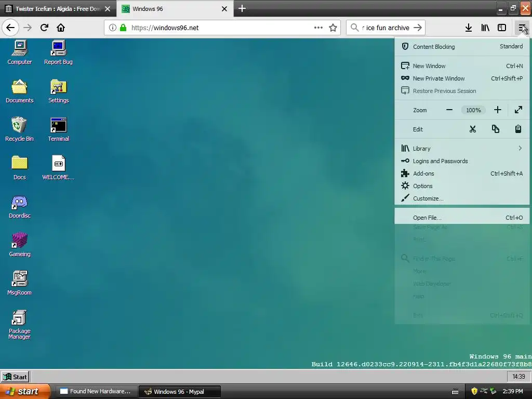
Task: Copy using the Edit row copy icon
Action: pyautogui.click(x=495, y=129)
